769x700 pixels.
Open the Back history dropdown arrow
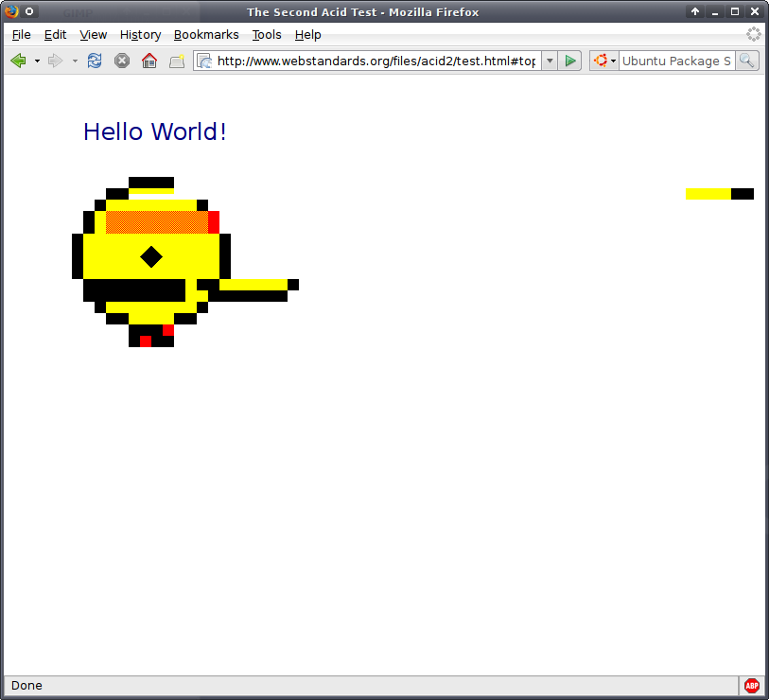[x=37, y=61]
